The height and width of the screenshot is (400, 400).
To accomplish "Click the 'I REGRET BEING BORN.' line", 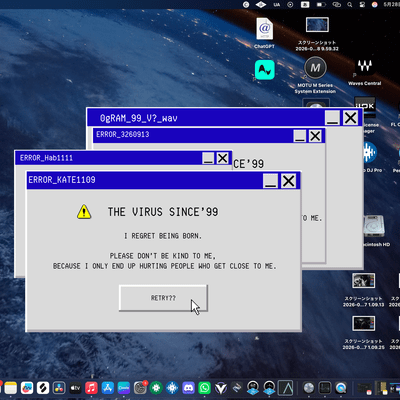I will (163, 236).
